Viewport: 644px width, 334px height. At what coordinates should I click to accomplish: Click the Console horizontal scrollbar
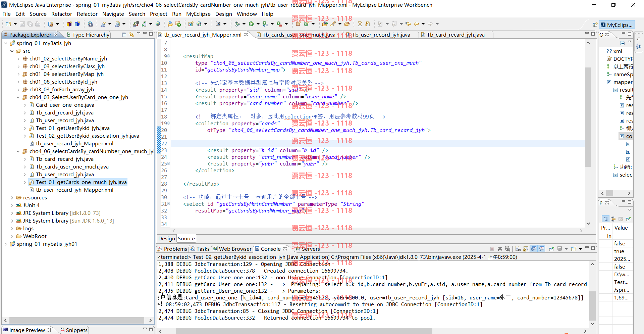[304, 331]
